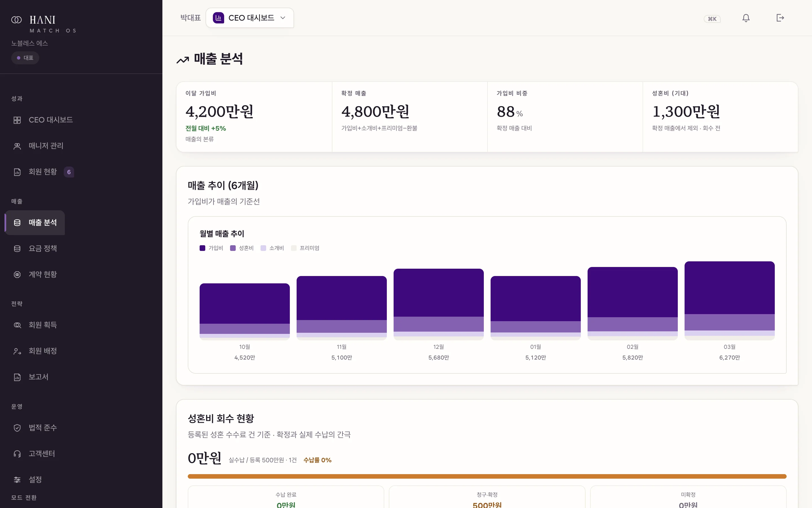Click the 계약 현황 circular icon
This screenshot has width=812, height=508.
(17, 275)
